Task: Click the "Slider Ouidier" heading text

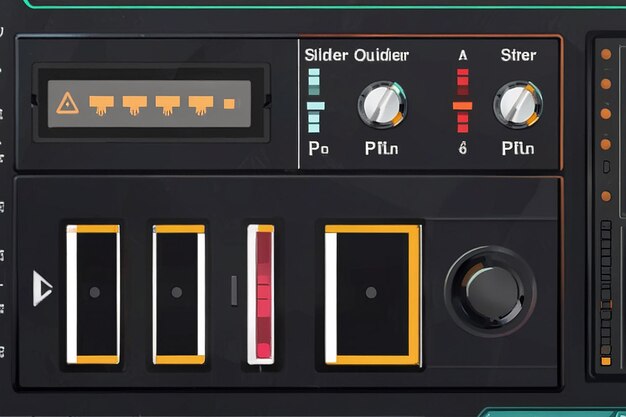Action: [x=357, y=55]
